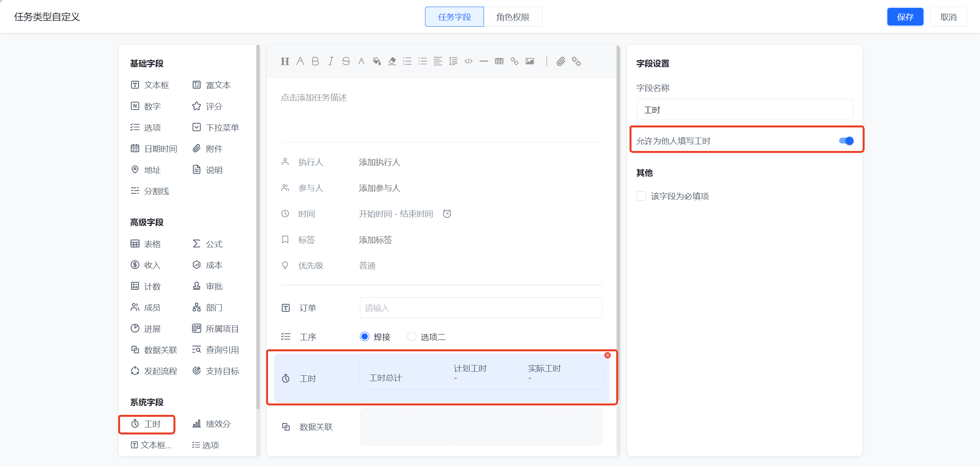Select the 评分 star field type
Screen dimensions: 980x467
click(x=208, y=106)
